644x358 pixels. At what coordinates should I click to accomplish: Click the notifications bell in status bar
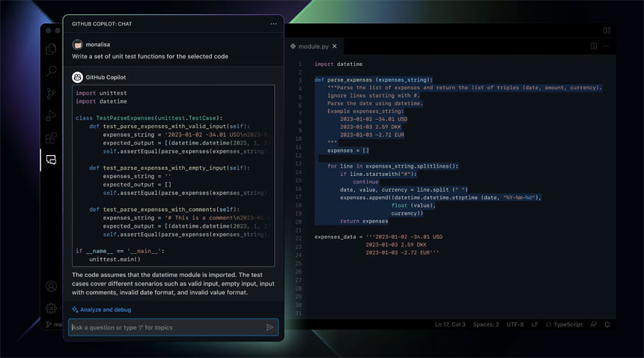607,324
